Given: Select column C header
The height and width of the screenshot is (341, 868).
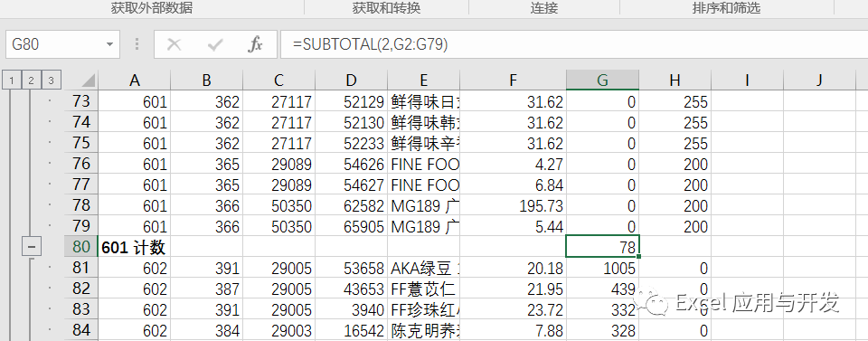Looking at the screenshot, I should [279, 81].
